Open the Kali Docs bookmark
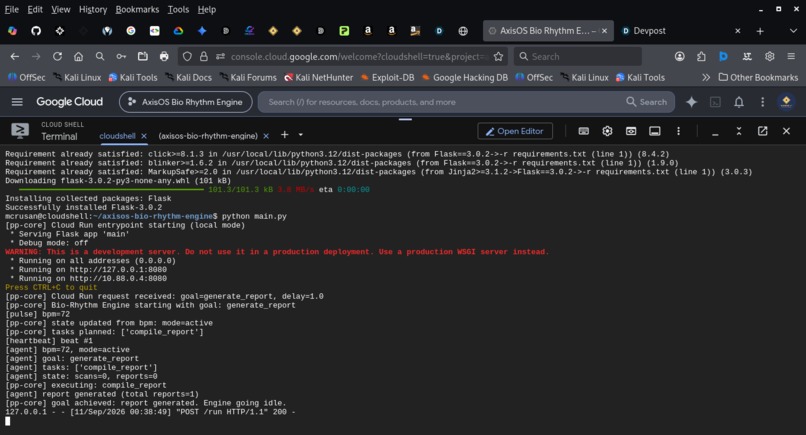 tap(188, 77)
